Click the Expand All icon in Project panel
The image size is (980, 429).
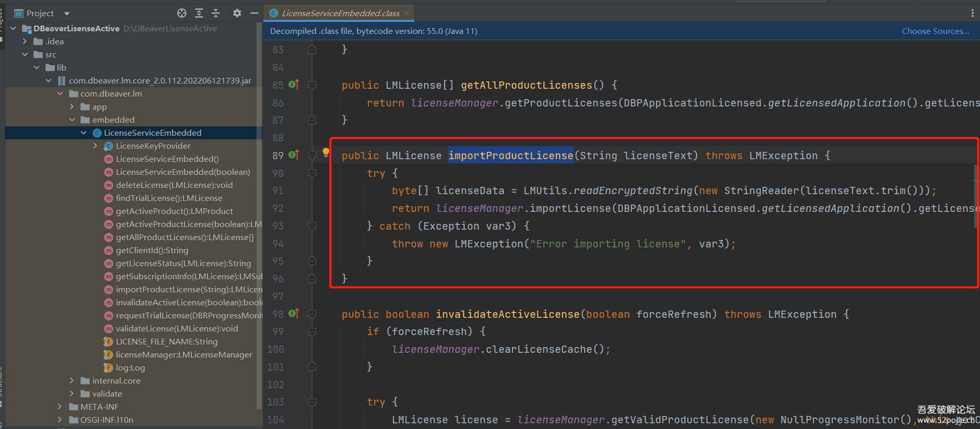pyautogui.click(x=199, y=13)
